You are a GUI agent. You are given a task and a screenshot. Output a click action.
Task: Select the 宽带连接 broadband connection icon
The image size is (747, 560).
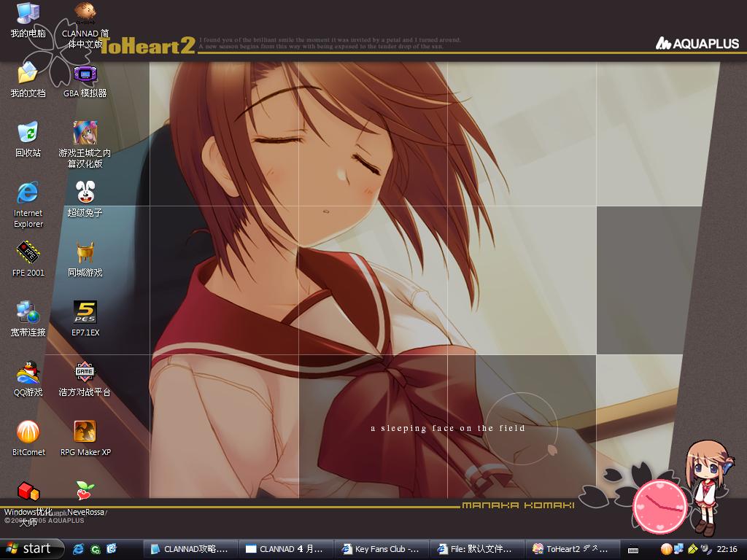coord(28,319)
